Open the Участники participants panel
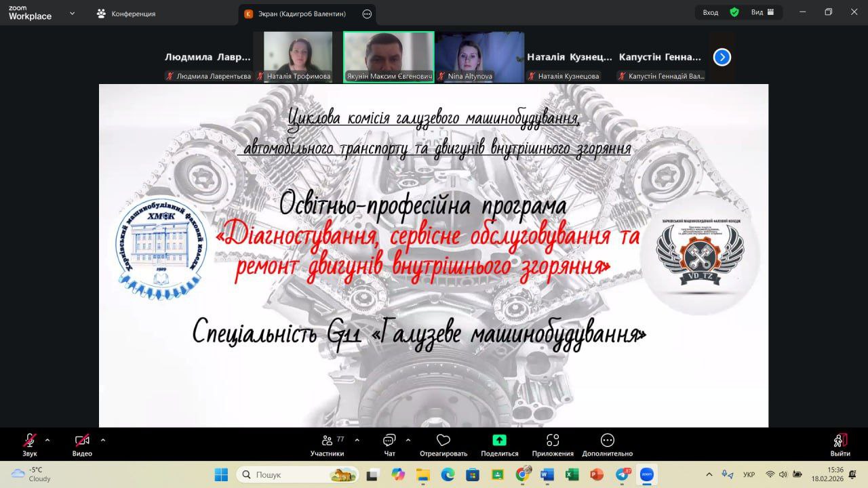The width and height of the screenshot is (868, 488). coord(328,445)
